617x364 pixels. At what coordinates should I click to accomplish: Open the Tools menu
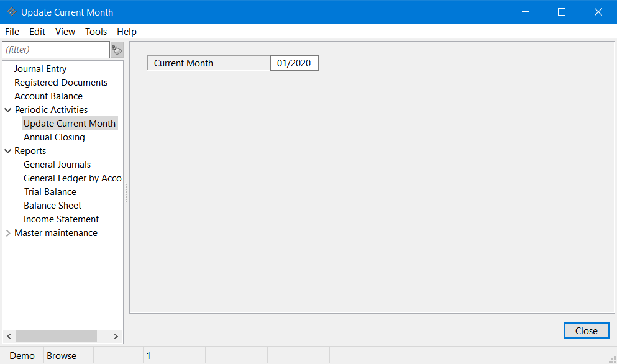[x=96, y=32]
